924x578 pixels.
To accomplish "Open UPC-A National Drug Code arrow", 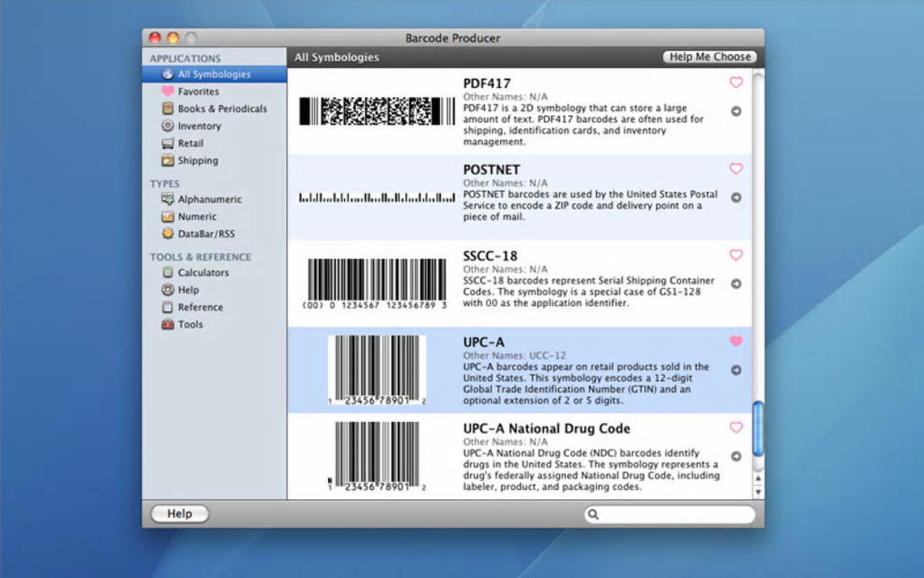I will [736, 456].
